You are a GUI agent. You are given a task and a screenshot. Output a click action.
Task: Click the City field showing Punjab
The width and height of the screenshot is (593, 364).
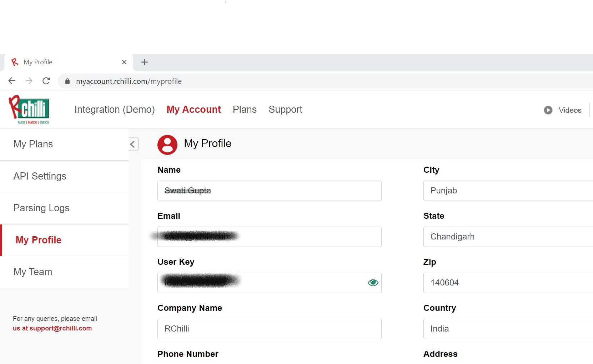coord(508,191)
